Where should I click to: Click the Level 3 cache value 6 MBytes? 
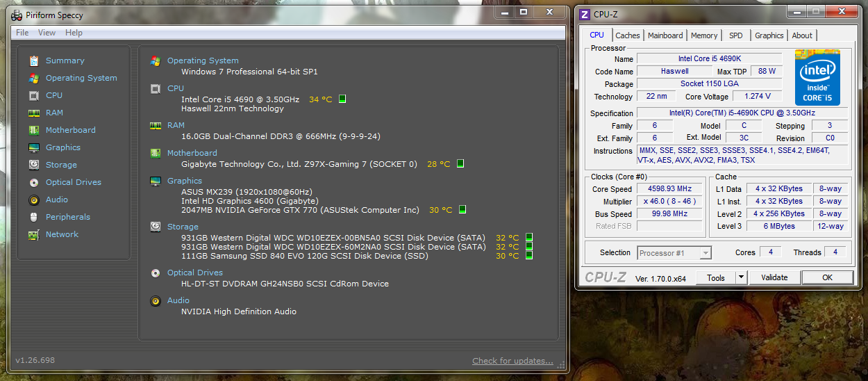point(779,227)
